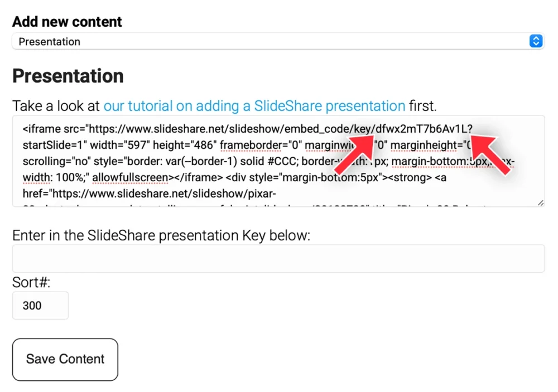Viewport: 558px width, 392px height.
Task: Click the blue up-down arrows select icon
Action: (536, 41)
